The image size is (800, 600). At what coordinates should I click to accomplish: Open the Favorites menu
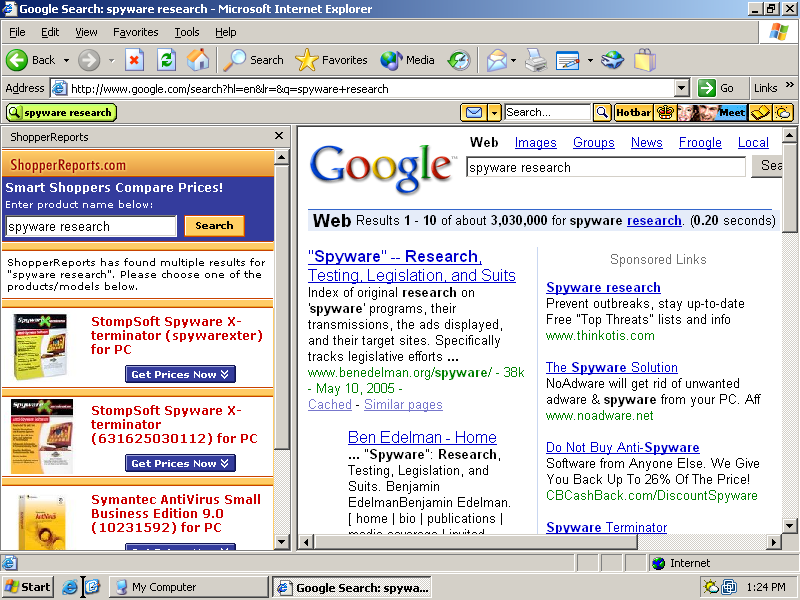136,32
